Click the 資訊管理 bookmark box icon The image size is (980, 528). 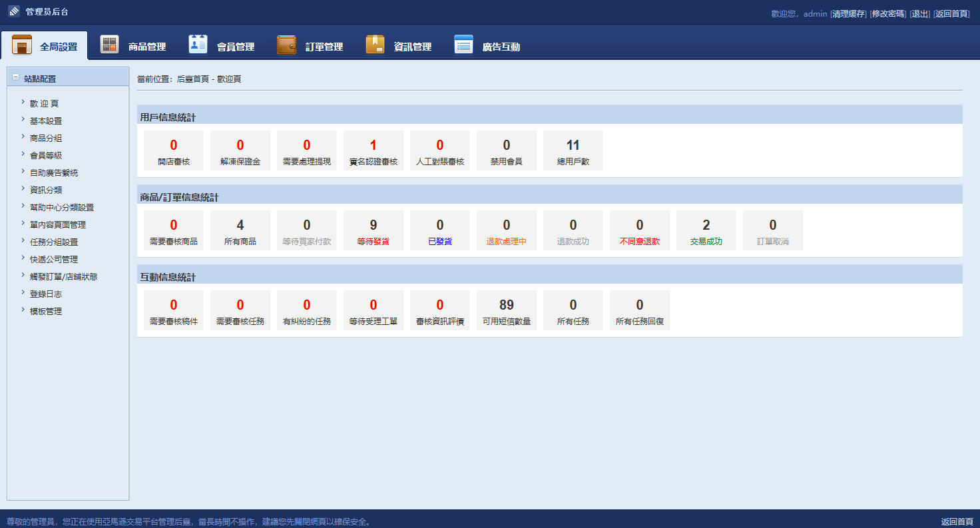[375, 45]
